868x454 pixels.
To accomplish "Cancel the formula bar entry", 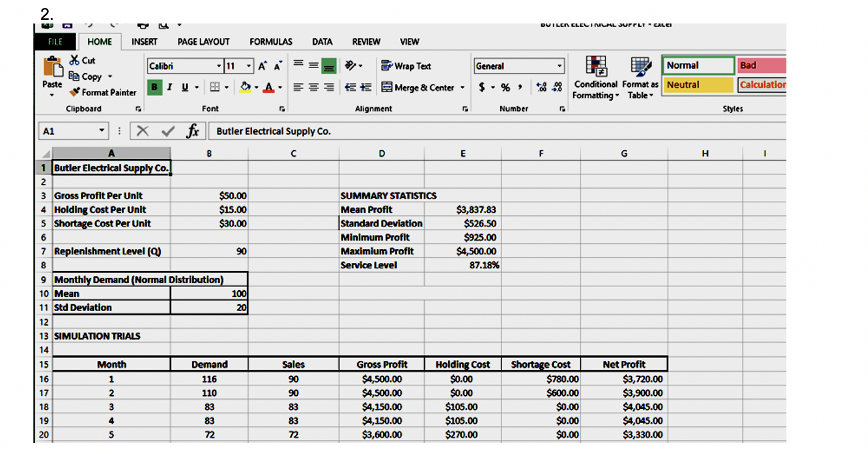I will 143,131.
